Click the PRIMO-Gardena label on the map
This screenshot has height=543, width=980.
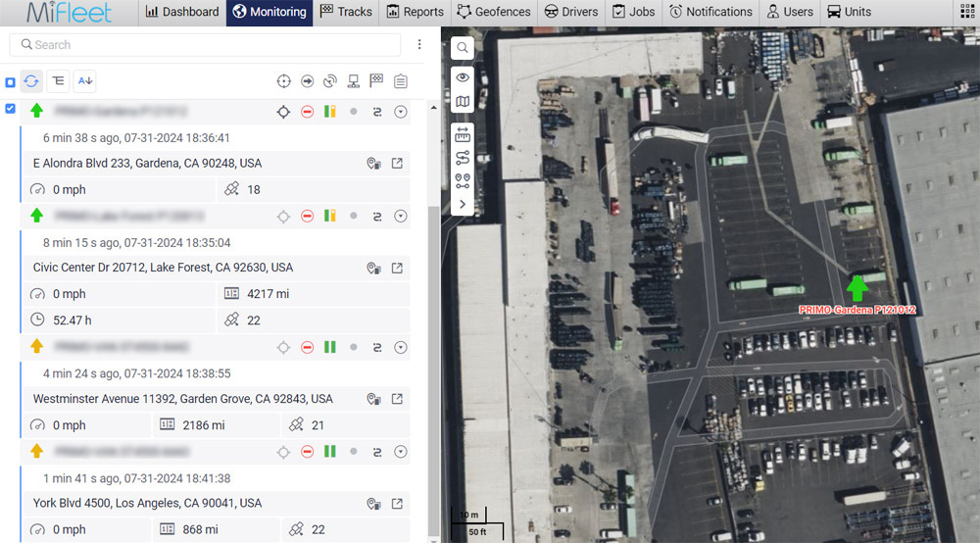(x=857, y=310)
